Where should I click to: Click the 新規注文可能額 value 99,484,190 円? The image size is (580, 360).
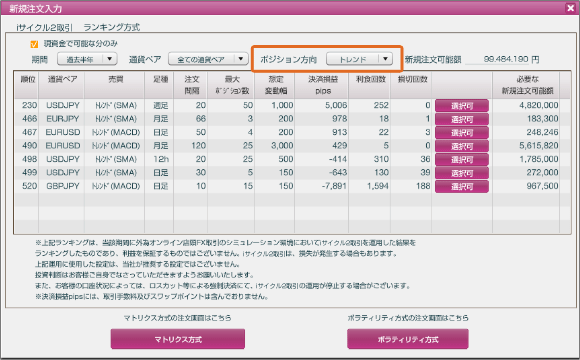pos(511,59)
